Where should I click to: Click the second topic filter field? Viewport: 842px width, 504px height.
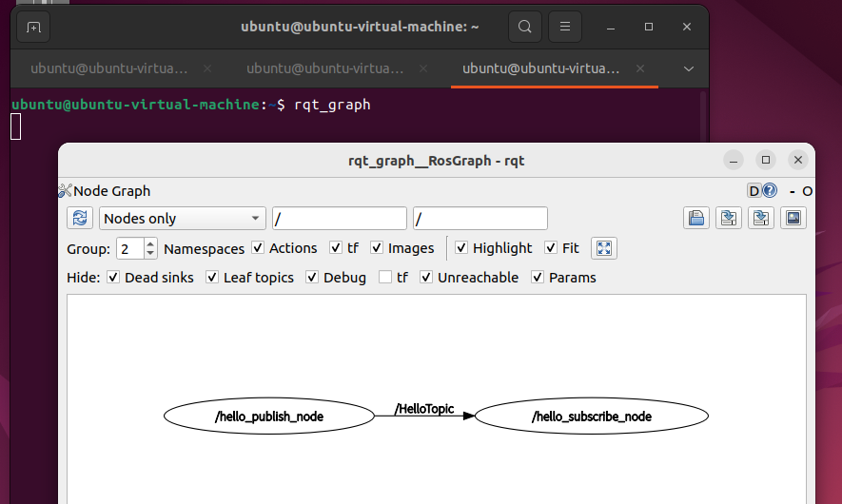[x=480, y=219]
